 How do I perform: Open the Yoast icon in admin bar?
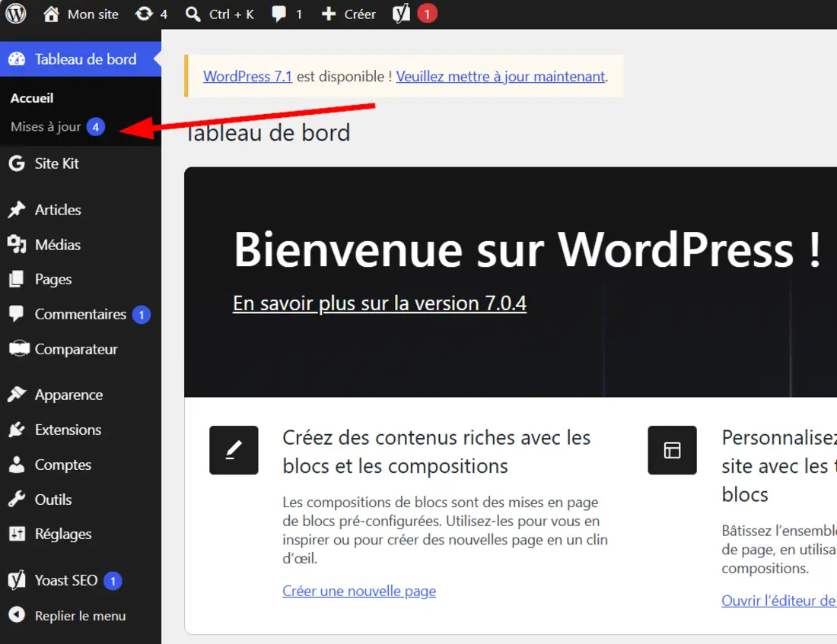tap(401, 14)
